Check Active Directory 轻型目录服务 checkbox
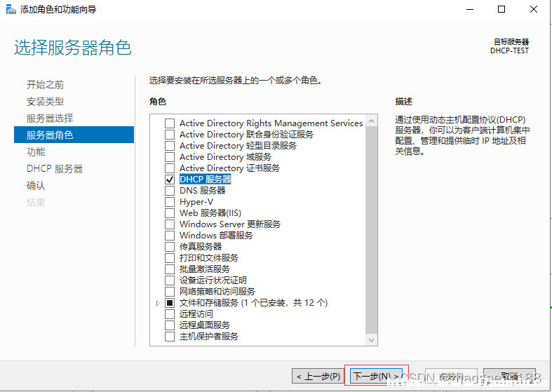This screenshot has width=552, height=392. [x=170, y=146]
